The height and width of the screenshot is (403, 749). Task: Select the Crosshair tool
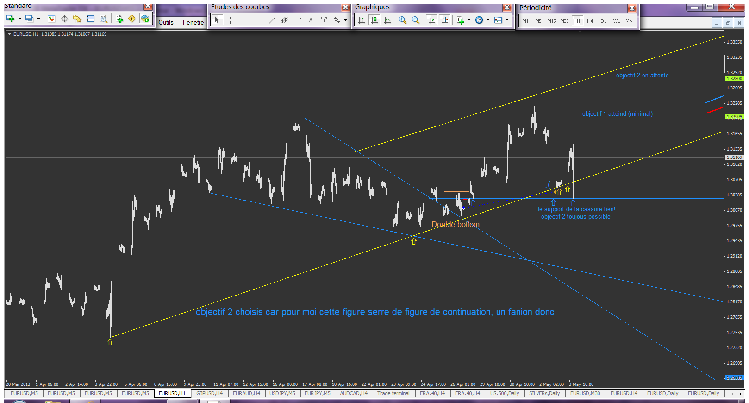(x=230, y=20)
